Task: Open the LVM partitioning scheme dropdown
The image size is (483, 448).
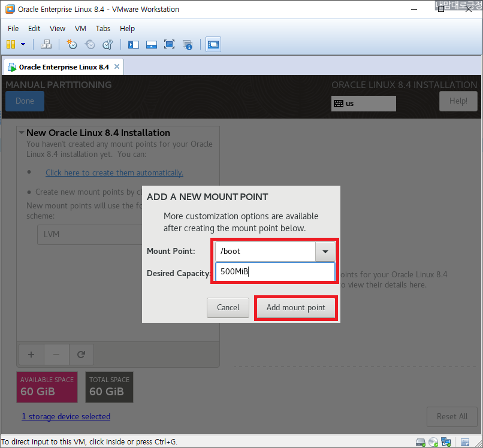Action: [x=90, y=235]
